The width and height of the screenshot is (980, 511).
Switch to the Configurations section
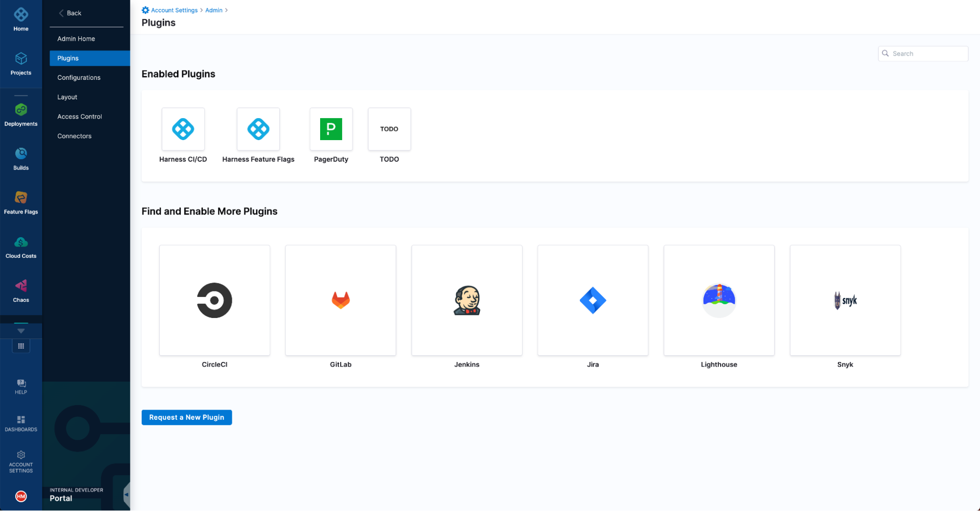[78, 77]
